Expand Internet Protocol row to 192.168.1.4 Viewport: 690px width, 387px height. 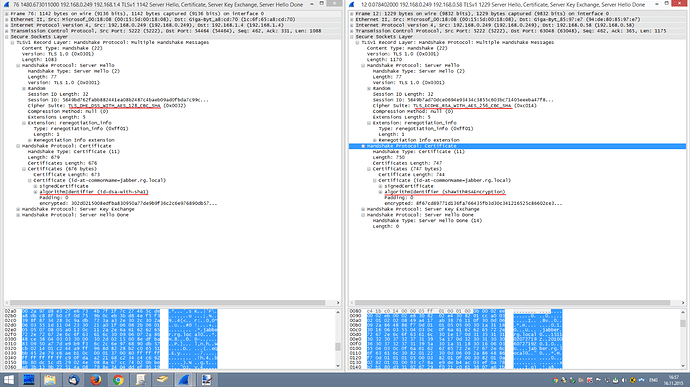(x=7, y=25)
